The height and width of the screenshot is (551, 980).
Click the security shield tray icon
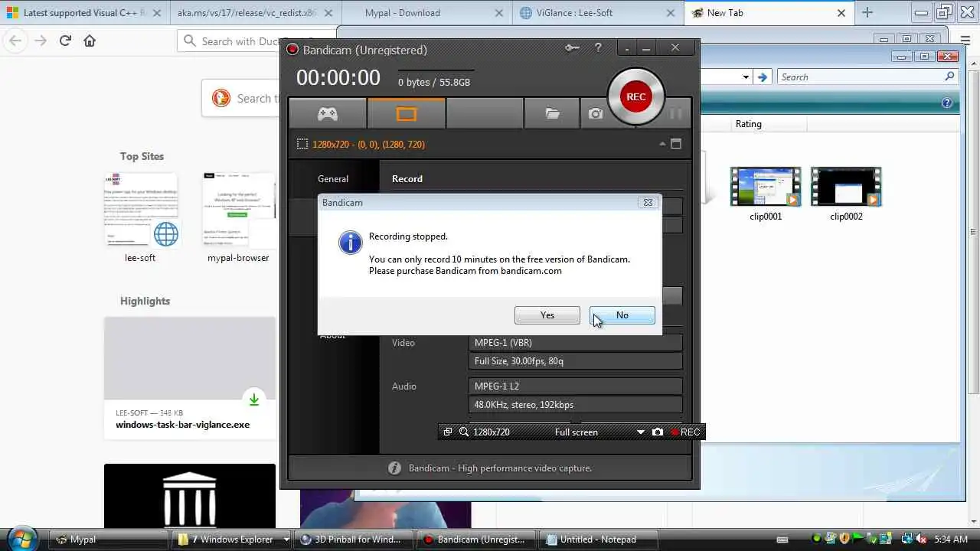tap(843, 540)
